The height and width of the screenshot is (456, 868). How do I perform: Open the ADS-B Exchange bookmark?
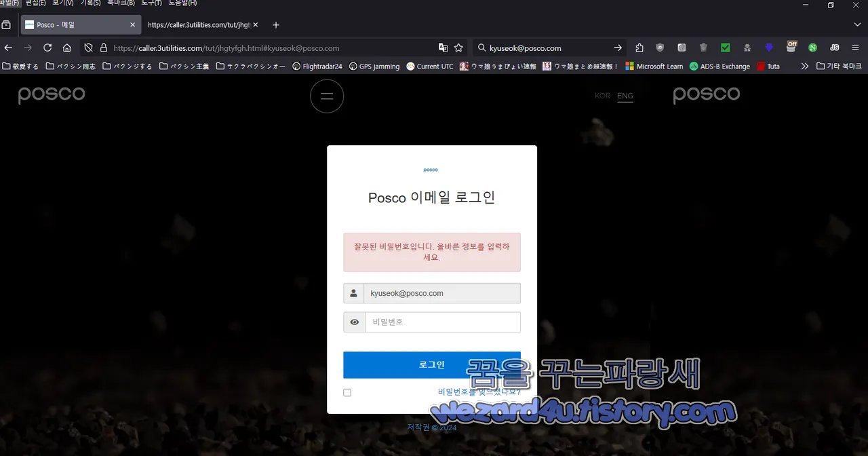coord(720,66)
